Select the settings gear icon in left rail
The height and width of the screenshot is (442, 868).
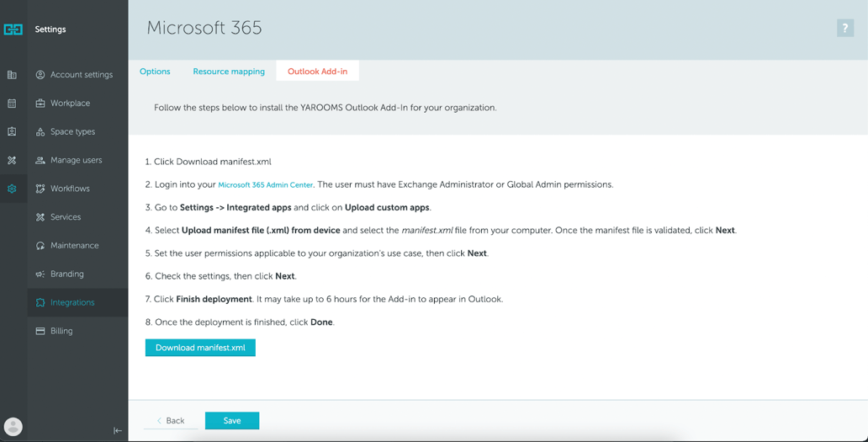click(12, 189)
